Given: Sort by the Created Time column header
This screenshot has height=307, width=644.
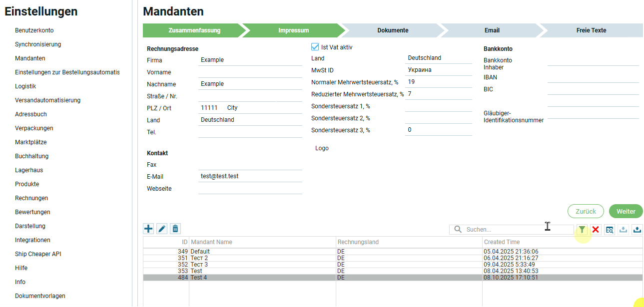Looking at the screenshot, I should (x=502, y=242).
